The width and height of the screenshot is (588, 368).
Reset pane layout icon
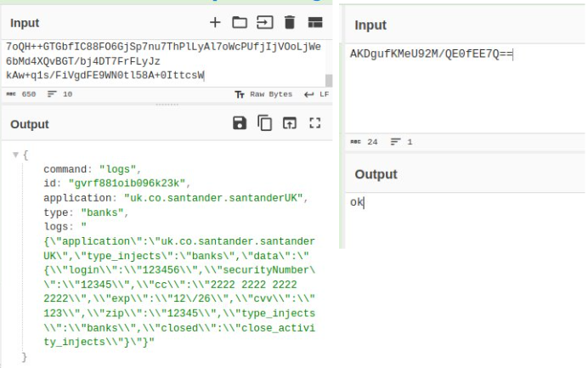pos(315,22)
